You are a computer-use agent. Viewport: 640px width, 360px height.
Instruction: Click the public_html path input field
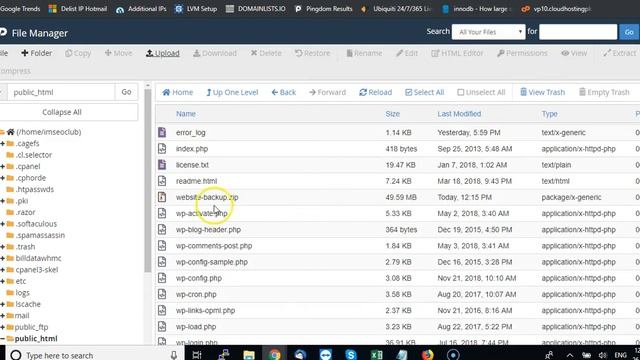point(61,92)
